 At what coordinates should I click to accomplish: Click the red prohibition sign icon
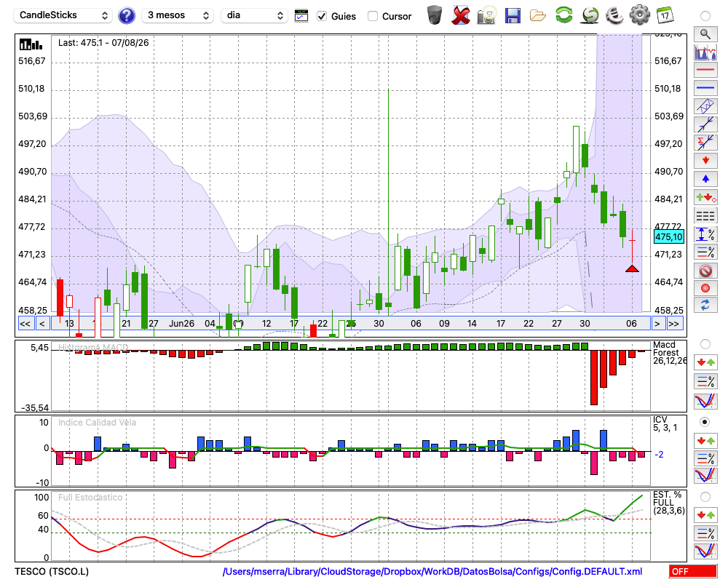705,271
